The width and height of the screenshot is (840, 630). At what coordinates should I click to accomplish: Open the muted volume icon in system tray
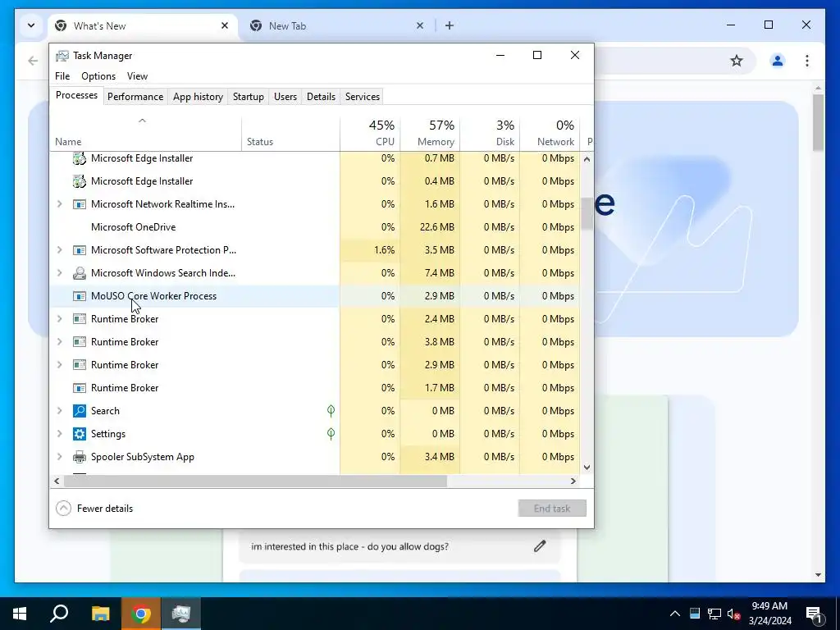(733, 614)
